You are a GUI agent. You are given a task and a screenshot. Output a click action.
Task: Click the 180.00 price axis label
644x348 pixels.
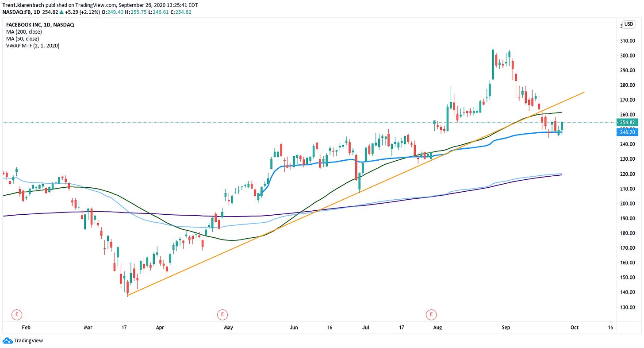coord(629,233)
